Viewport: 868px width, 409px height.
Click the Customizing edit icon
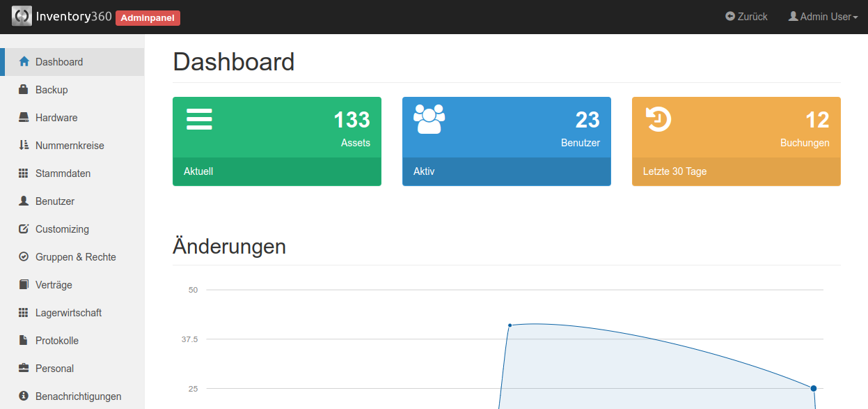23,229
